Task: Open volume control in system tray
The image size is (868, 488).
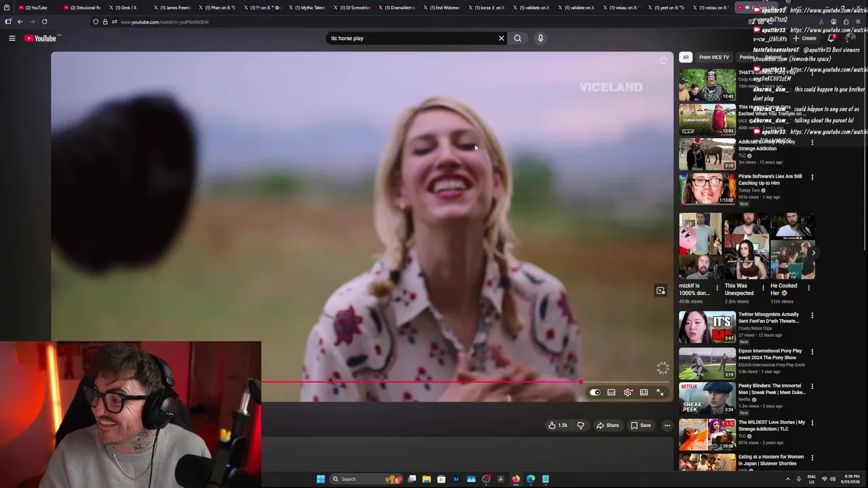Action: pos(833,479)
